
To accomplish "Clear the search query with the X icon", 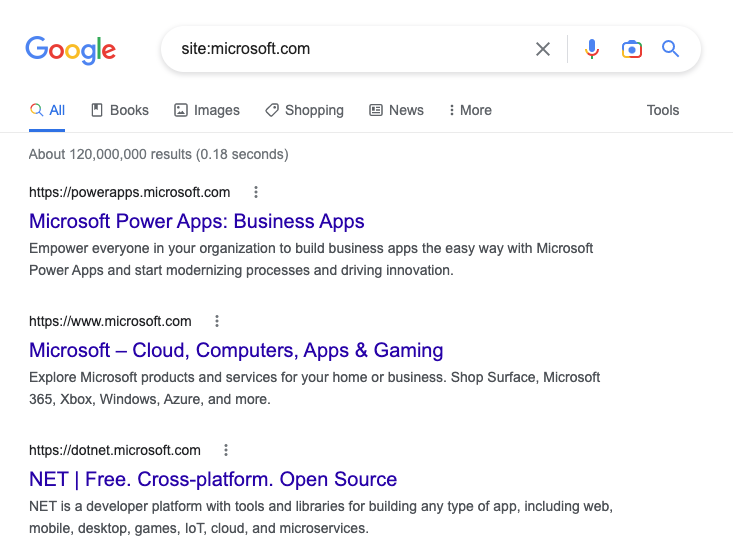I will pos(543,49).
